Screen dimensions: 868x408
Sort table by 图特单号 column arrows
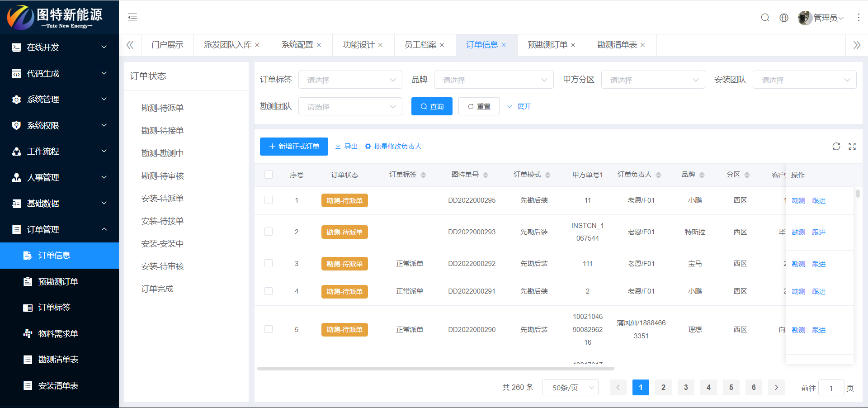(x=485, y=175)
